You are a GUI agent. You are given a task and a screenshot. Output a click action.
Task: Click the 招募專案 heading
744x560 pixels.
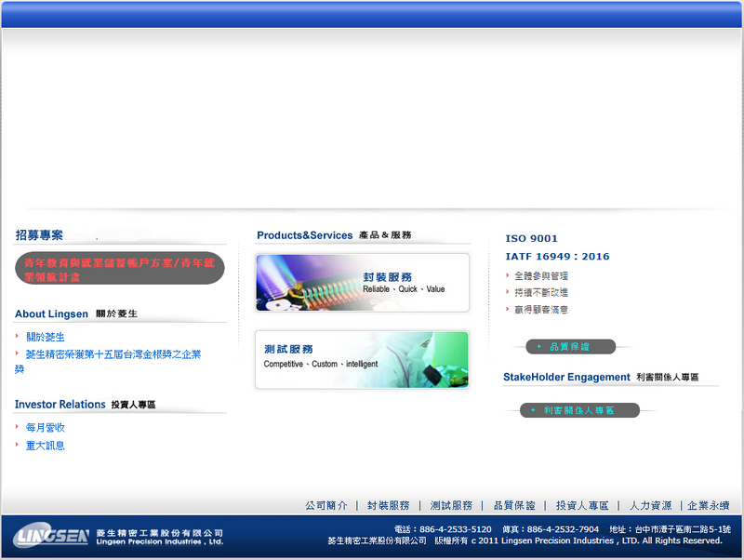tap(39, 235)
